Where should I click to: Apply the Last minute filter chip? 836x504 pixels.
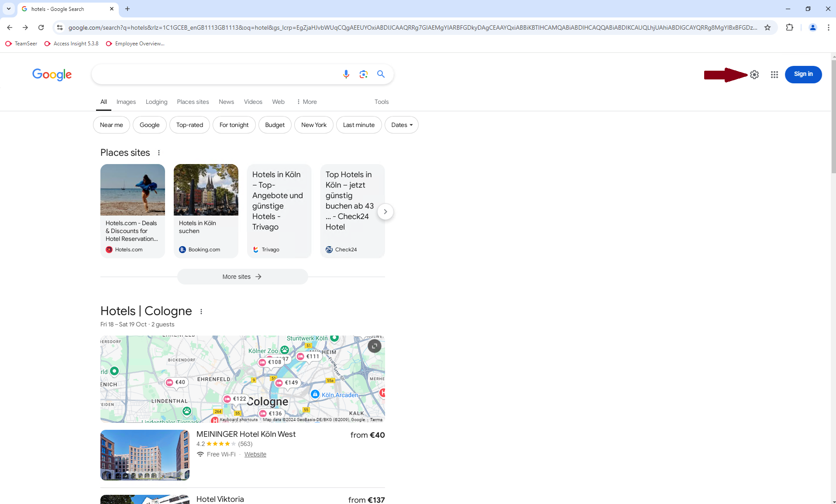[x=359, y=125]
